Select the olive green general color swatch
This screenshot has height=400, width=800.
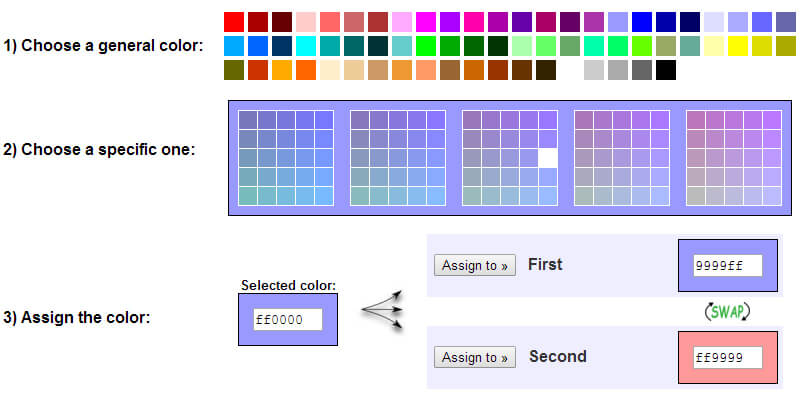click(x=234, y=70)
